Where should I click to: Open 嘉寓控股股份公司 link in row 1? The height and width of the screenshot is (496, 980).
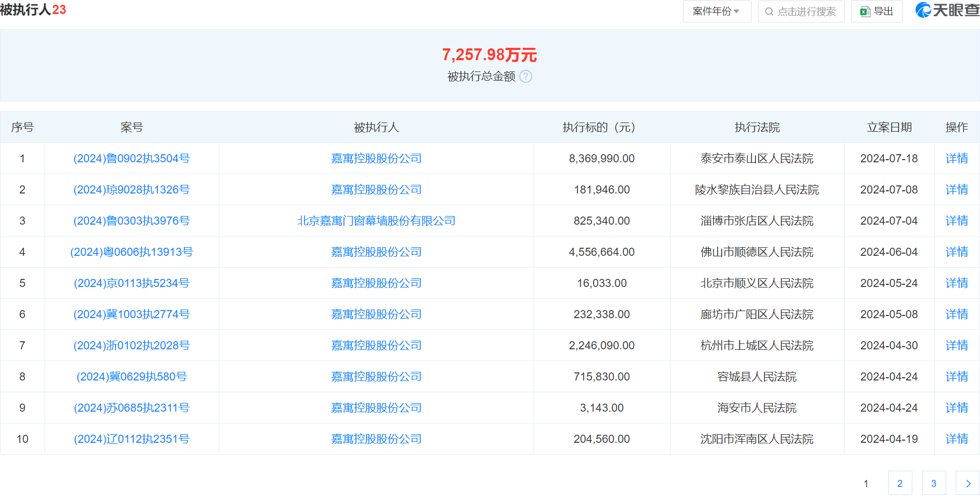point(376,159)
